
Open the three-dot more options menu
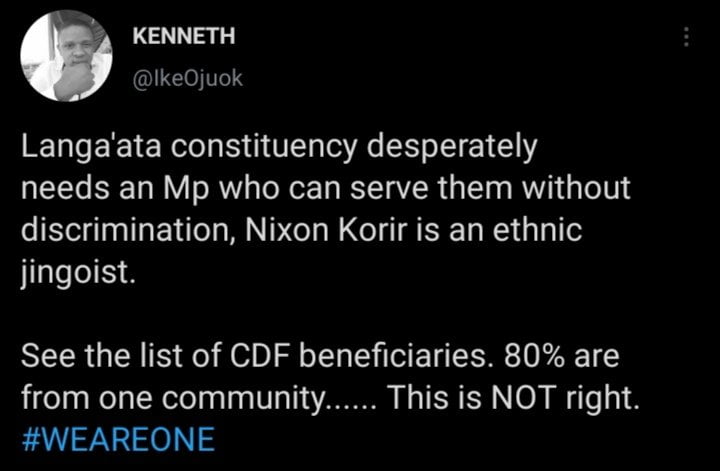686,37
